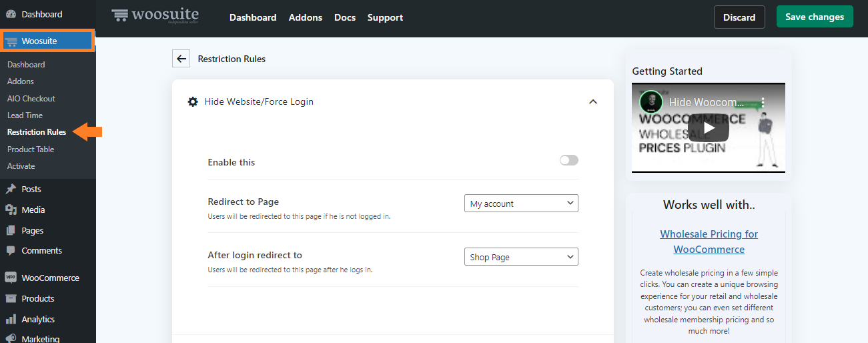Viewport: 868px width, 343px height.
Task: Open the video's three-dot options menu
Action: point(764,103)
